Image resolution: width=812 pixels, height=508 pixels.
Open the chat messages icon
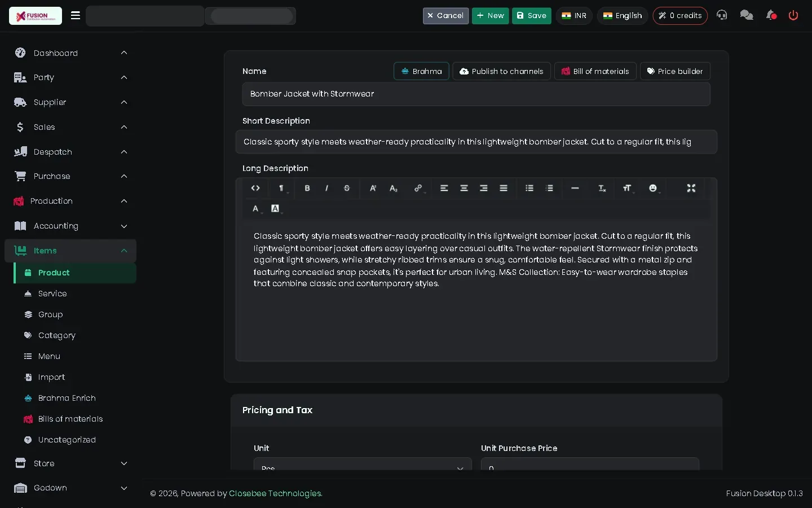747,15
